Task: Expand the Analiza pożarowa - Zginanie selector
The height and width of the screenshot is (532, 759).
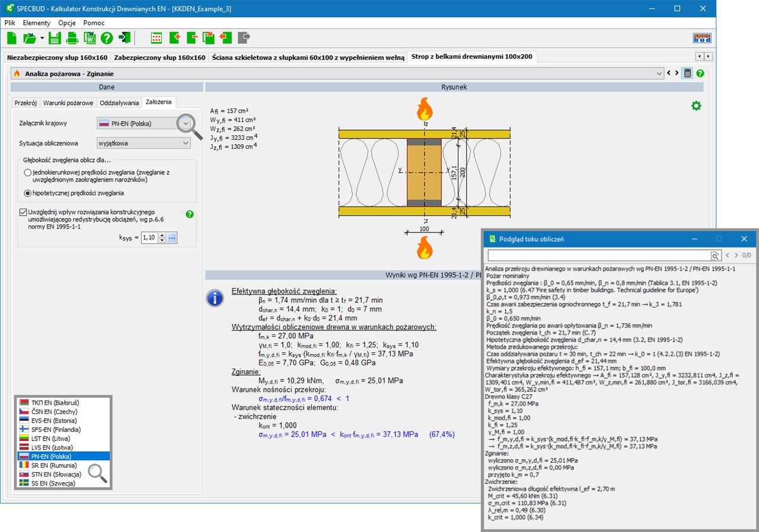Action: click(x=659, y=74)
